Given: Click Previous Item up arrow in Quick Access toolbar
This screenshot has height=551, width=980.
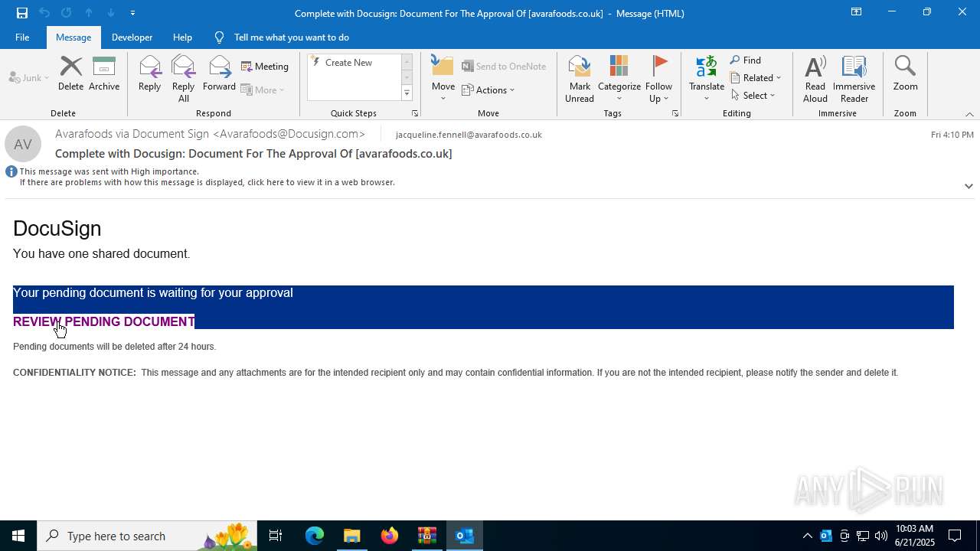Looking at the screenshot, I should click(x=89, y=13).
